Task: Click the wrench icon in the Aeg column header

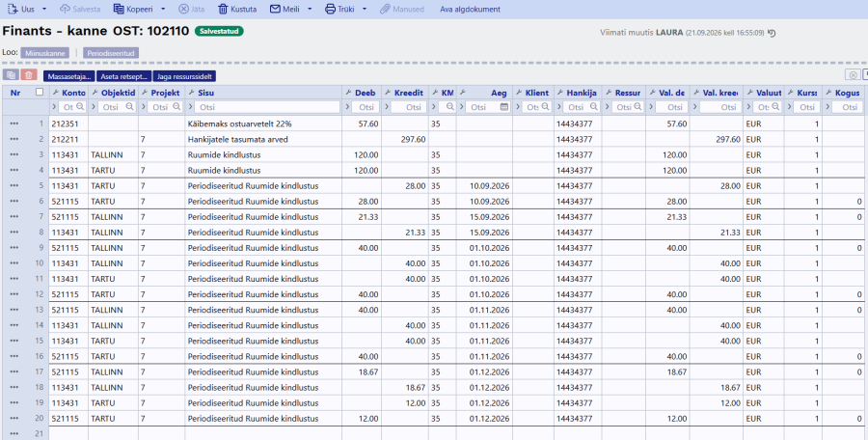Action: point(462,93)
